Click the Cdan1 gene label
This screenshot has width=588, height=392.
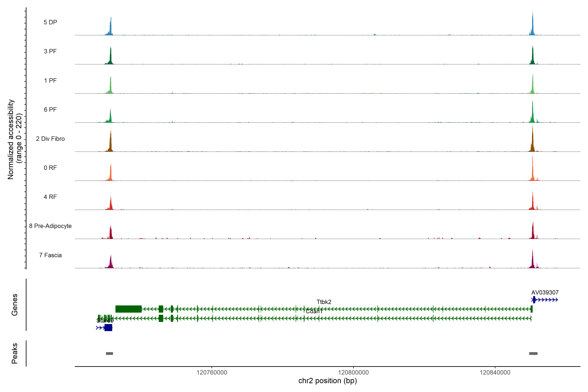tap(314, 311)
